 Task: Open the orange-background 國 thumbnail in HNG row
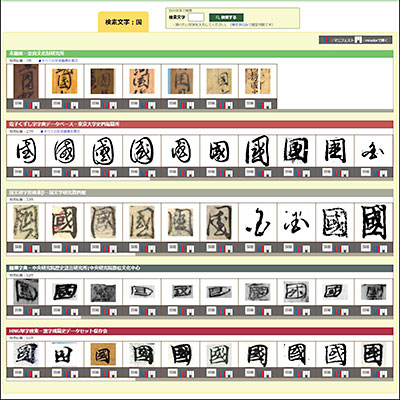103,355
